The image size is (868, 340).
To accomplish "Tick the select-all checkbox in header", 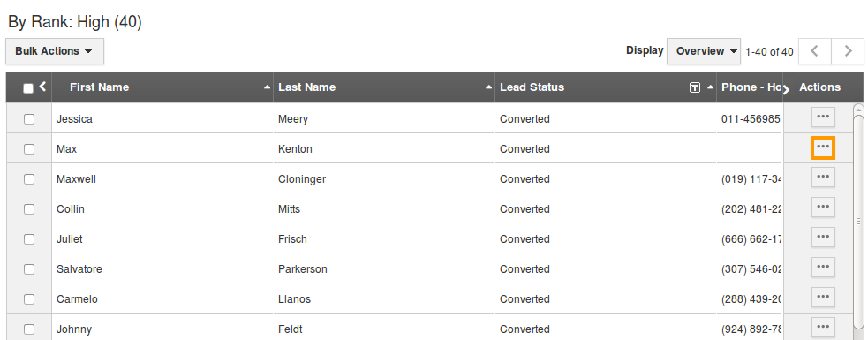I will coord(28,88).
